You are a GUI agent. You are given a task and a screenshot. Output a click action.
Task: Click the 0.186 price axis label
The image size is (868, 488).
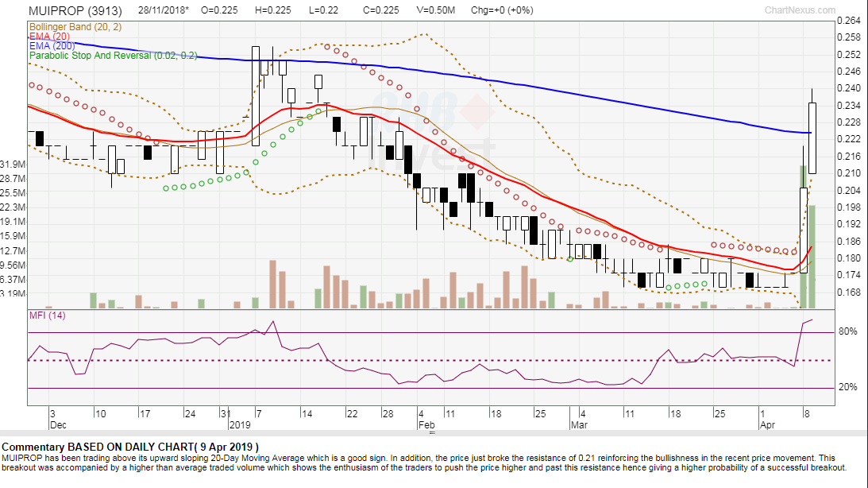(x=849, y=241)
